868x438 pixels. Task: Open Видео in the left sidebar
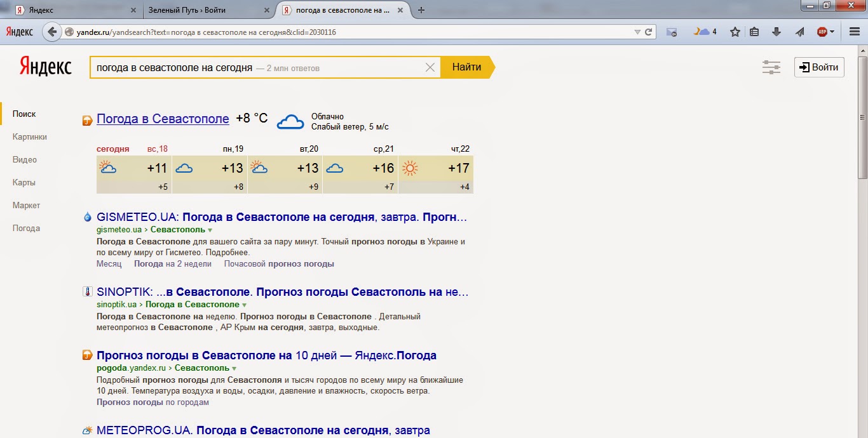[25, 159]
